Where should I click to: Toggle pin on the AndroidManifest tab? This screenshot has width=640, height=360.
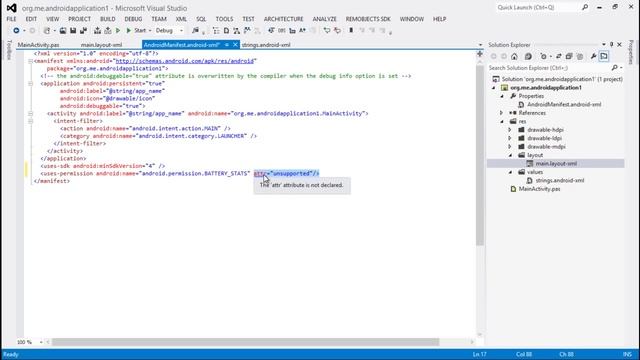[x=227, y=45]
